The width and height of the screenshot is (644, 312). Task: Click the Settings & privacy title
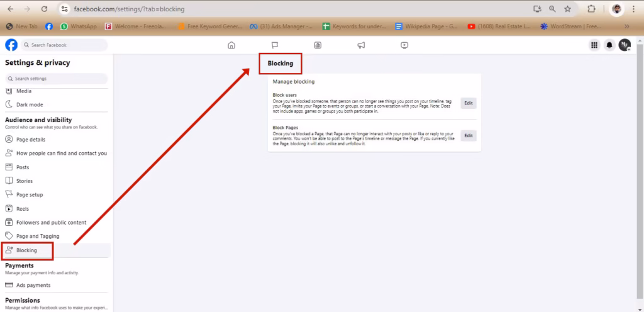click(37, 62)
